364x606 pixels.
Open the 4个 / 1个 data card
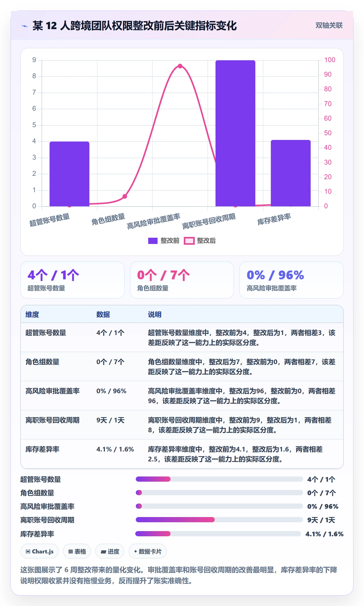pyautogui.click(x=73, y=280)
